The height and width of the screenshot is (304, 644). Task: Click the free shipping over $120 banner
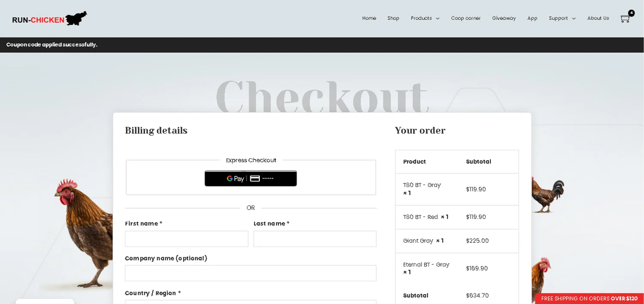coord(589,298)
